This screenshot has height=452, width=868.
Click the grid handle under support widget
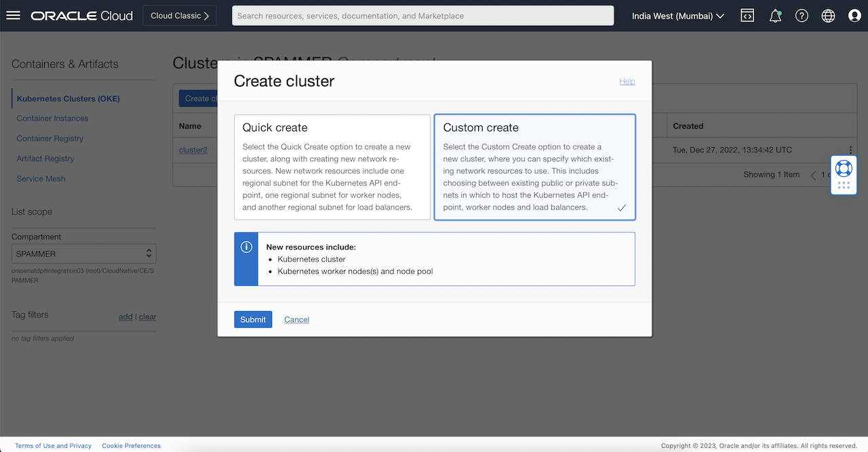coord(844,185)
